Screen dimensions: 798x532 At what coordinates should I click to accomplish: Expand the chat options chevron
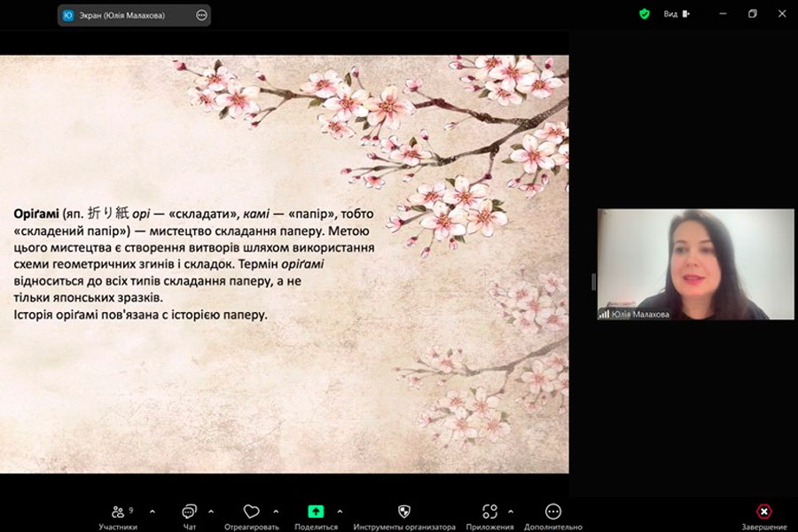(x=211, y=512)
